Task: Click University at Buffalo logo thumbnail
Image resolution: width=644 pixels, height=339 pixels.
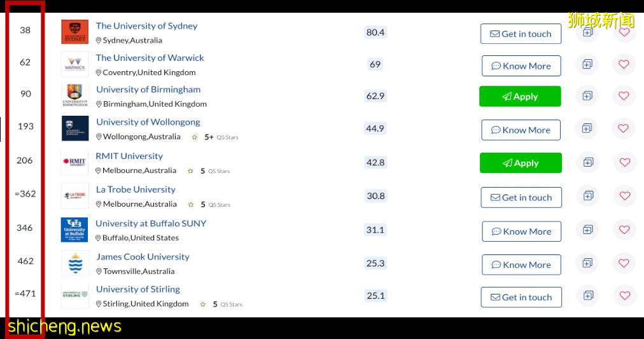Action: 74,230
